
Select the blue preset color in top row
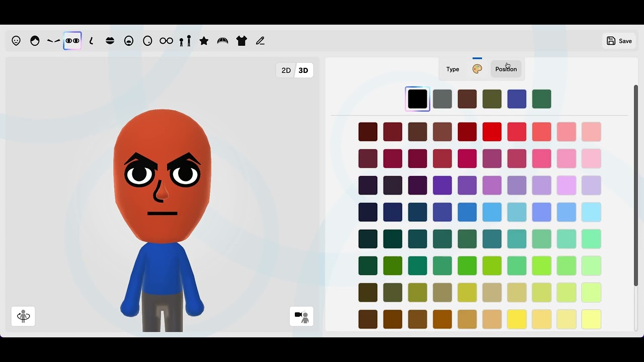coord(517,99)
